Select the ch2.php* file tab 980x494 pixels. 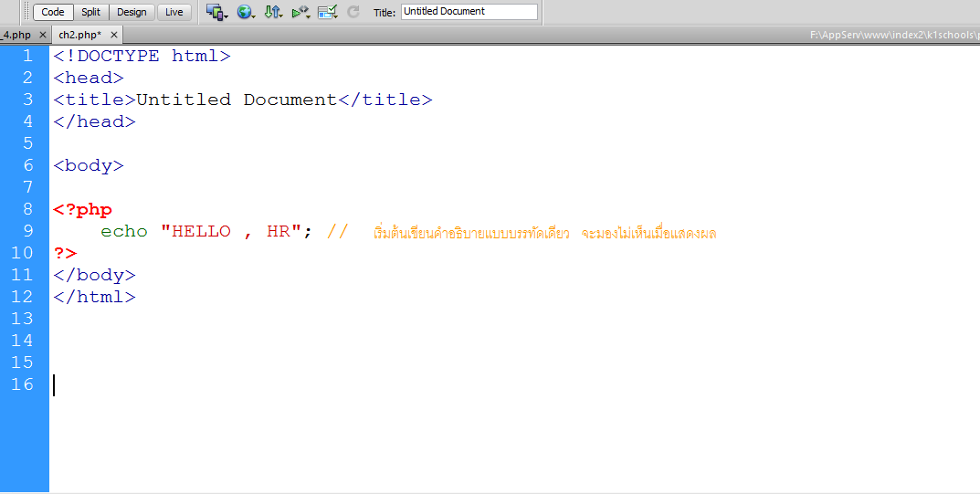tap(80, 35)
